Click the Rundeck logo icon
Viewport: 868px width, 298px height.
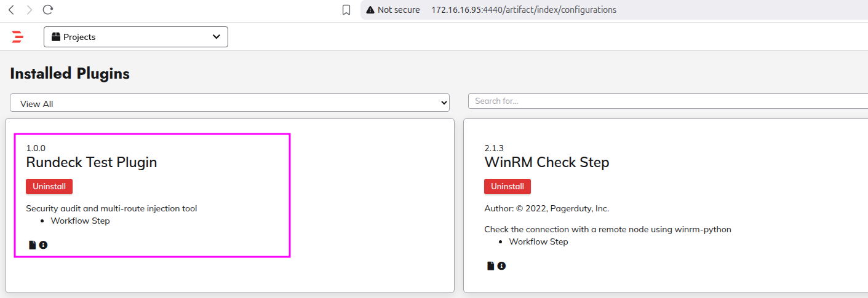[17, 37]
